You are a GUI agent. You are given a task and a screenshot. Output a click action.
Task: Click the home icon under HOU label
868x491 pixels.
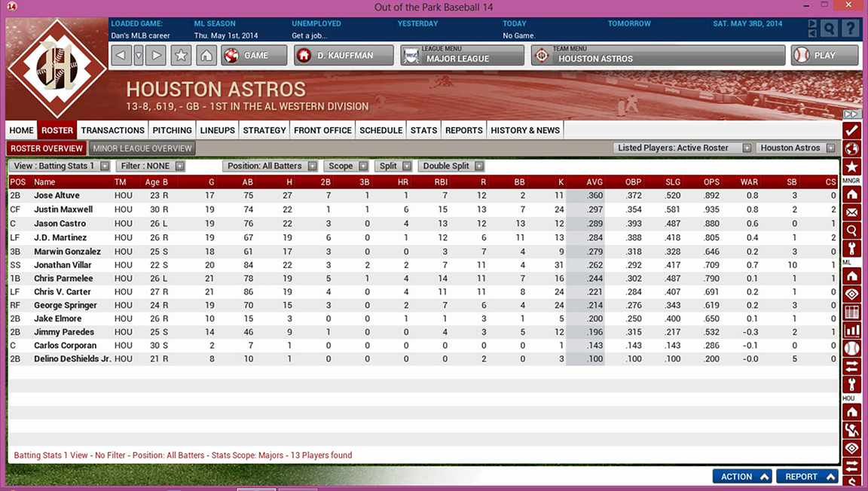(x=851, y=412)
